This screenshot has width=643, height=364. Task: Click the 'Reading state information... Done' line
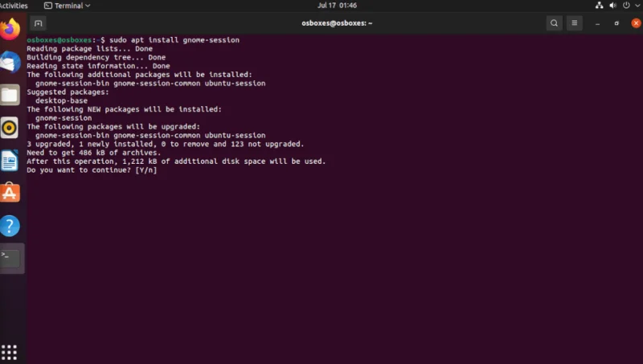98,66
